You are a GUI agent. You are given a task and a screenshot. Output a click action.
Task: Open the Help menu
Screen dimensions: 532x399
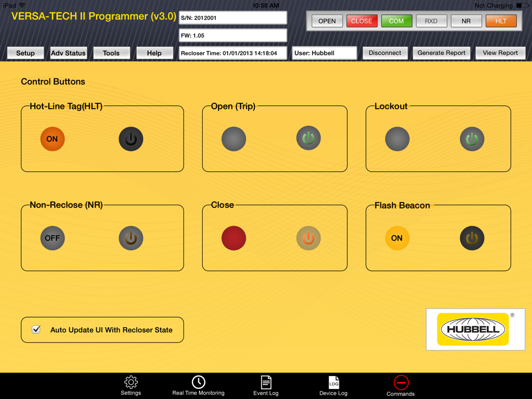point(154,53)
